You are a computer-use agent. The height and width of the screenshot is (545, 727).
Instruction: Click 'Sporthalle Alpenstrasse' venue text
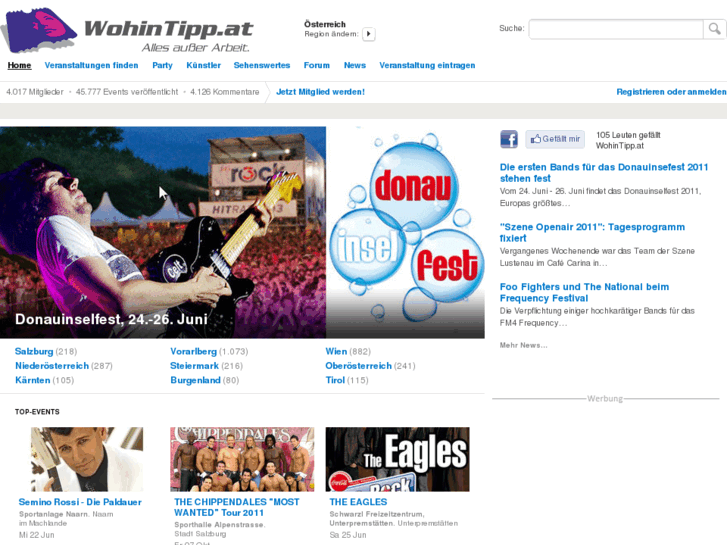pyautogui.click(x=219, y=525)
